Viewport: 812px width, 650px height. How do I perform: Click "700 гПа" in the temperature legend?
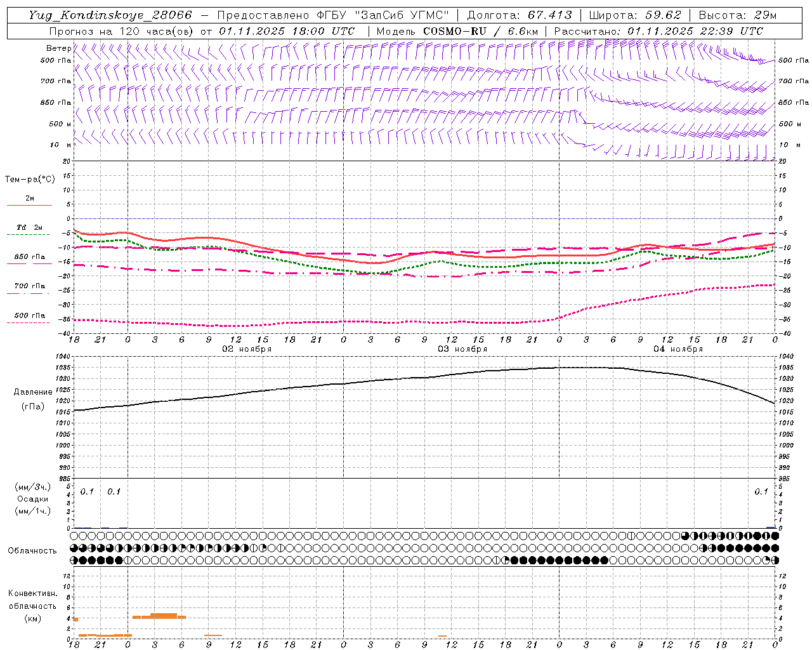pyautogui.click(x=30, y=286)
